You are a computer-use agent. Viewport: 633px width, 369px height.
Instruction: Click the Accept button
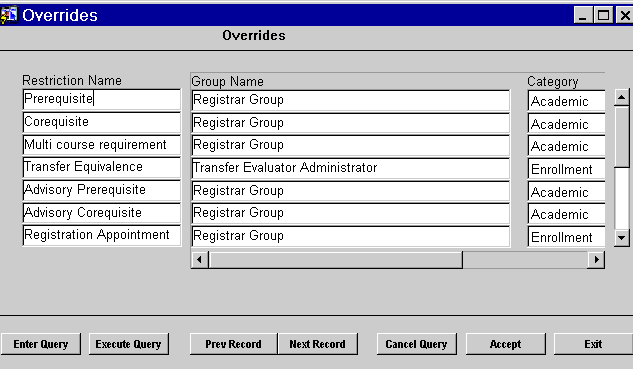coord(505,344)
